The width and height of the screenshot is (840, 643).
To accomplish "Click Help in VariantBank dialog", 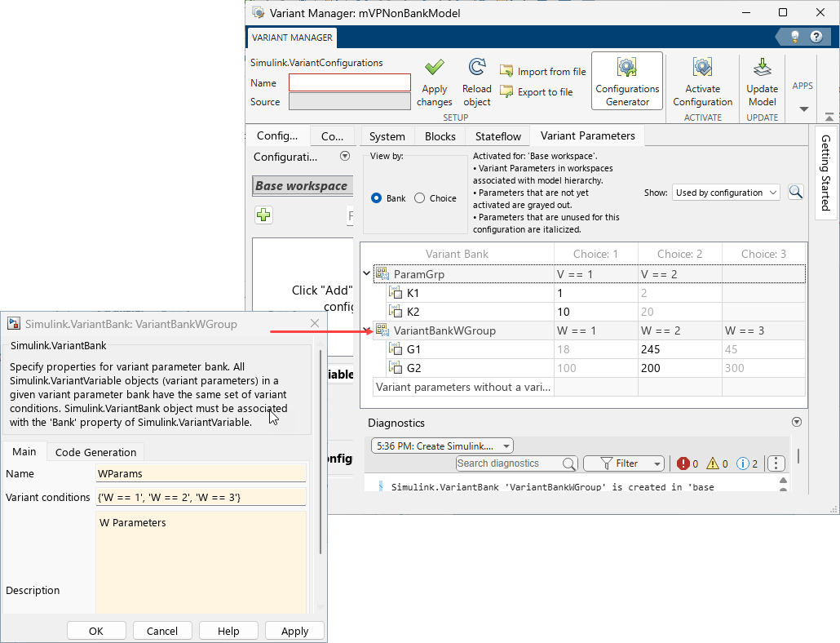I will tap(228, 631).
